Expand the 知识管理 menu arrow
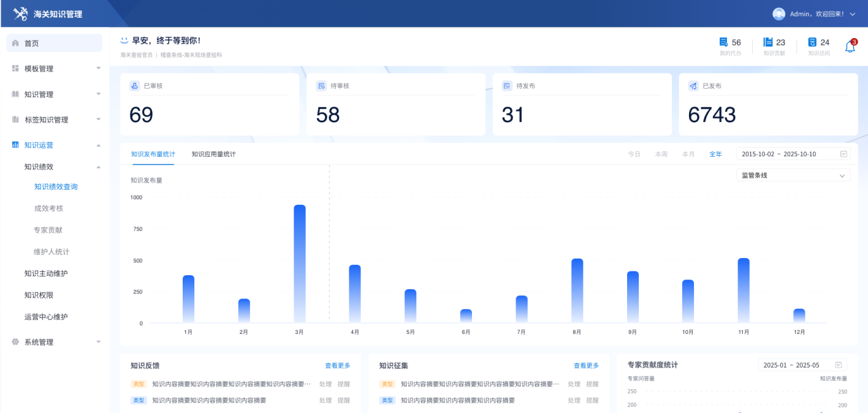868x413 pixels. click(99, 94)
